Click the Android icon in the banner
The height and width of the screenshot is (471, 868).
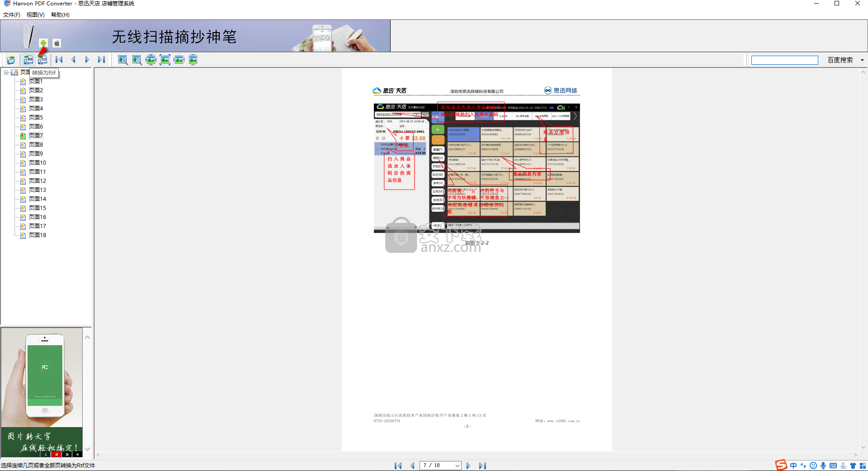pos(43,43)
